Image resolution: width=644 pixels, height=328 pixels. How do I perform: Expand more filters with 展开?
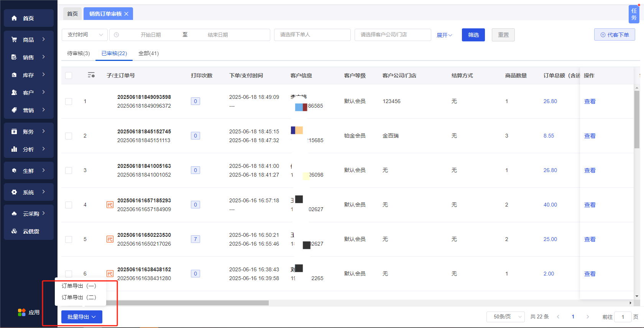pyautogui.click(x=444, y=35)
